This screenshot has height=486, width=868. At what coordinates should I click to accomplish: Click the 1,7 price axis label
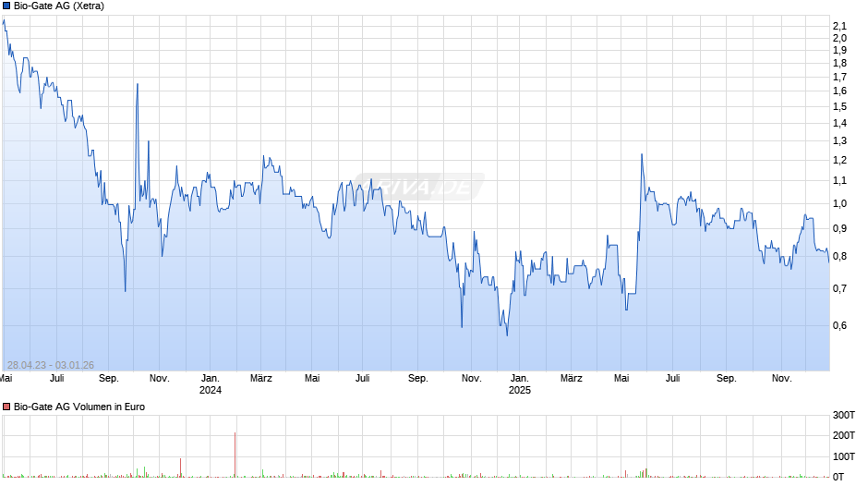pyautogui.click(x=839, y=77)
